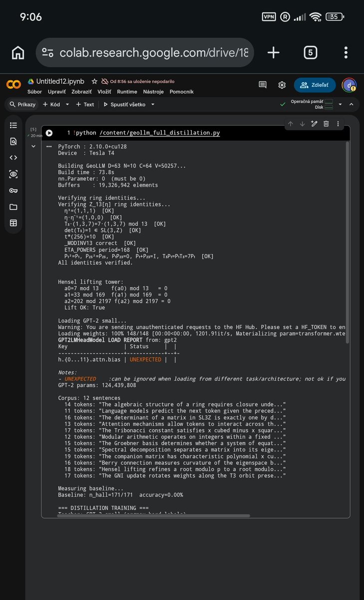Click the 'Baseline: n_hall=171/171 accuracy=0.00%' line
364x600 pixels.
point(120,494)
